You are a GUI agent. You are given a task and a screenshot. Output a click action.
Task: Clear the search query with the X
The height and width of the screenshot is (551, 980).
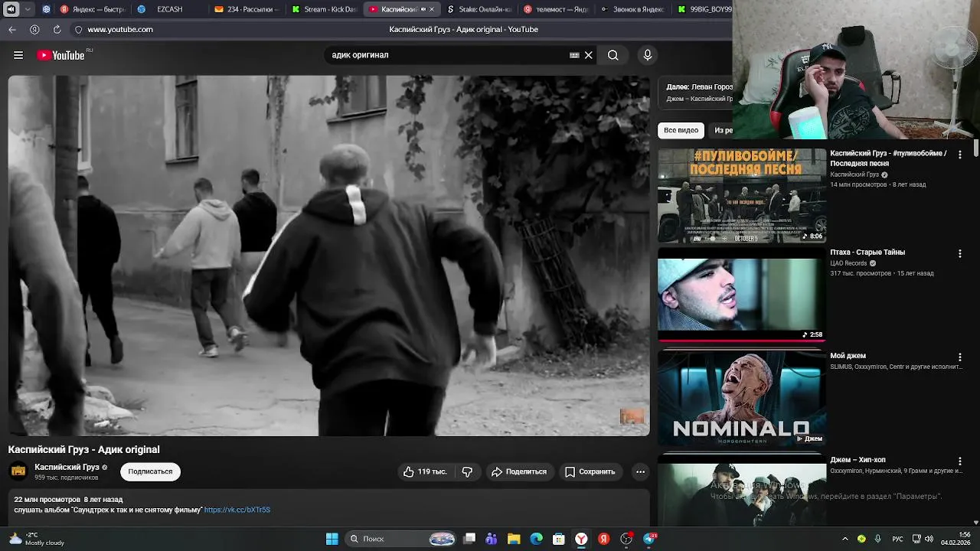(588, 55)
